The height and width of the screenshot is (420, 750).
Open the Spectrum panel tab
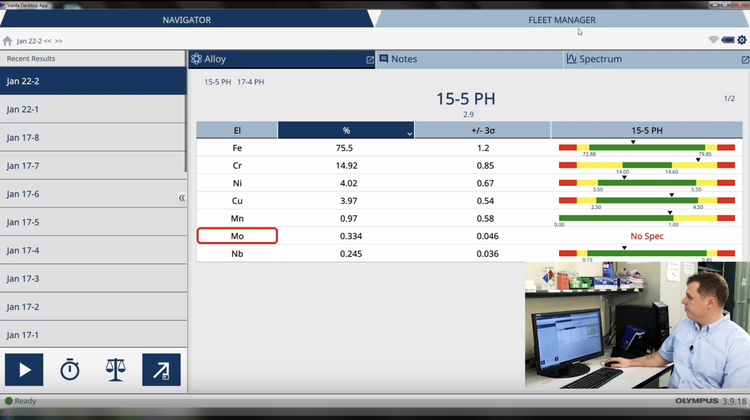coord(600,59)
